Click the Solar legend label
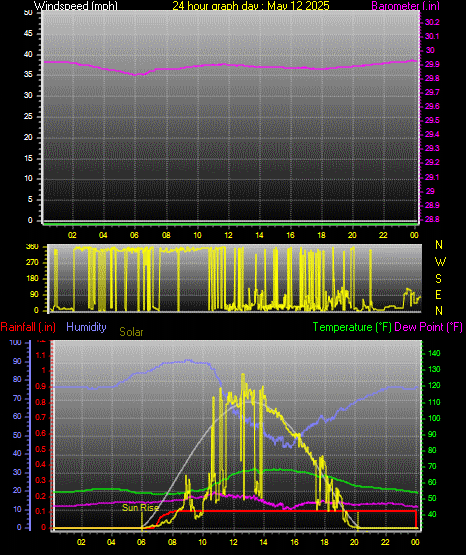Screen dimensions: 466x555 131,332
